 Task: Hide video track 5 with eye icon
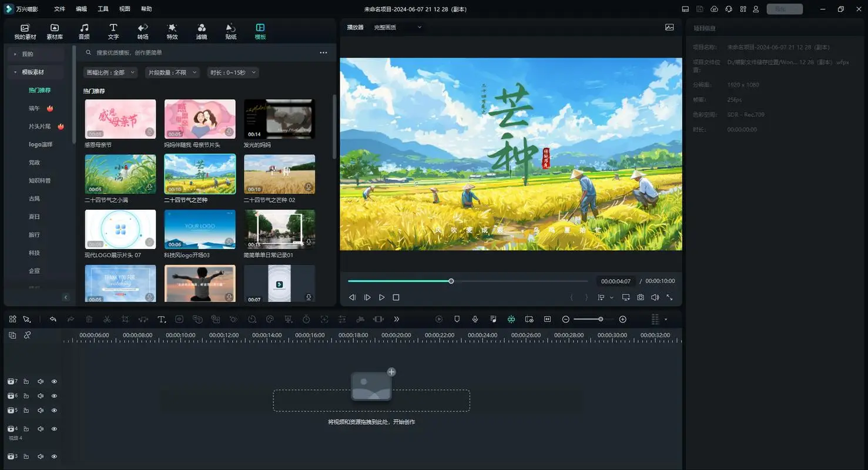click(54, 410)
